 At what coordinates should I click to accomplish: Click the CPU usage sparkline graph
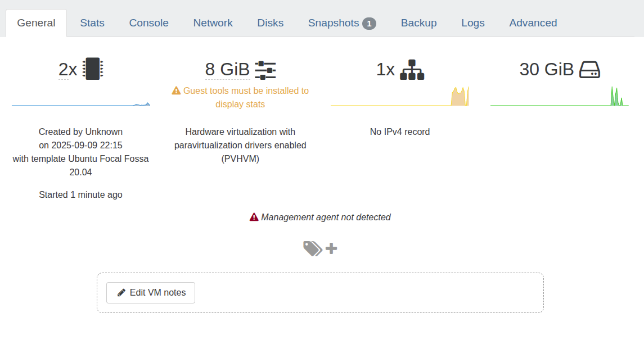81,101
